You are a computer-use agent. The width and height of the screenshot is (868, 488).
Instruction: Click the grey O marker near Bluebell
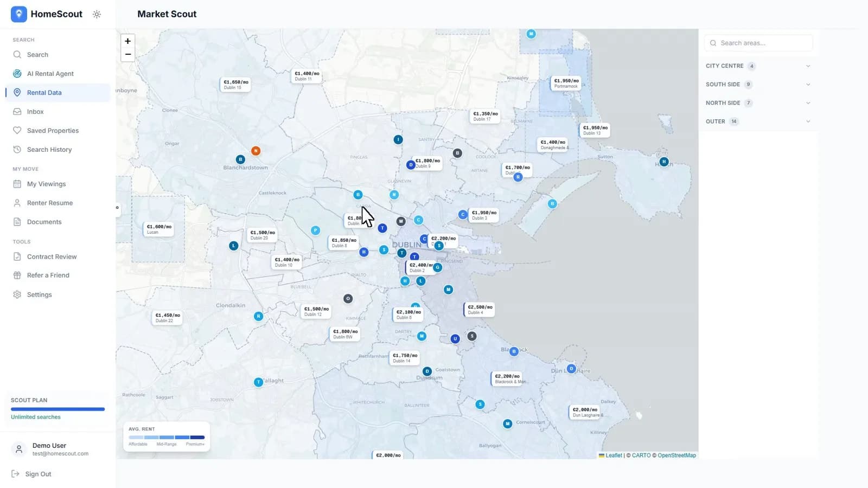tap(348, 299)
